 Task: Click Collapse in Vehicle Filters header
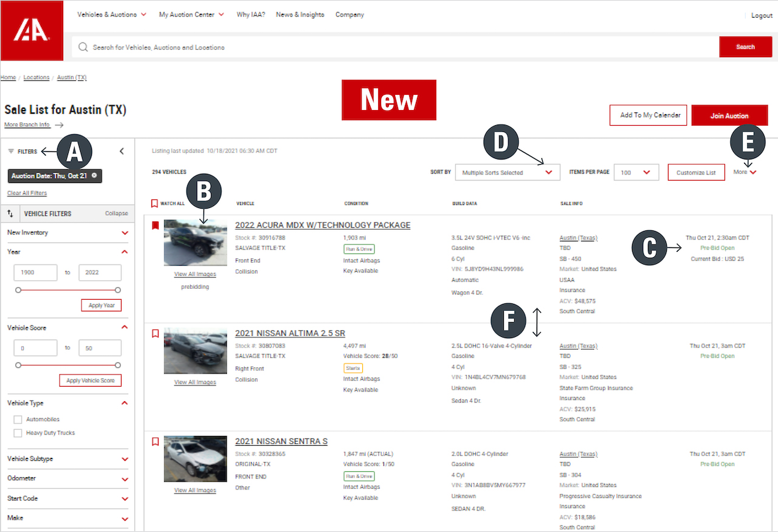pyautogui.click(x=117, y=213)
